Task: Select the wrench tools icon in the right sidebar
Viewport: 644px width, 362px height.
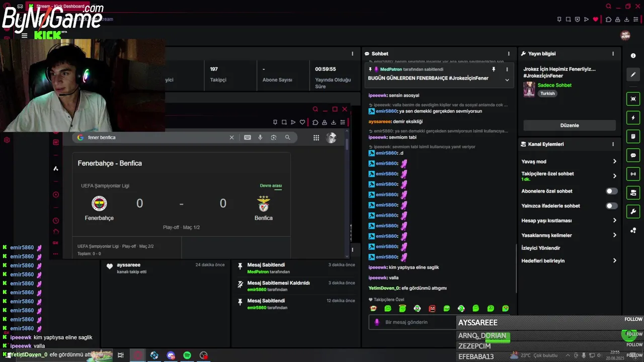Action: pos(633,212)
